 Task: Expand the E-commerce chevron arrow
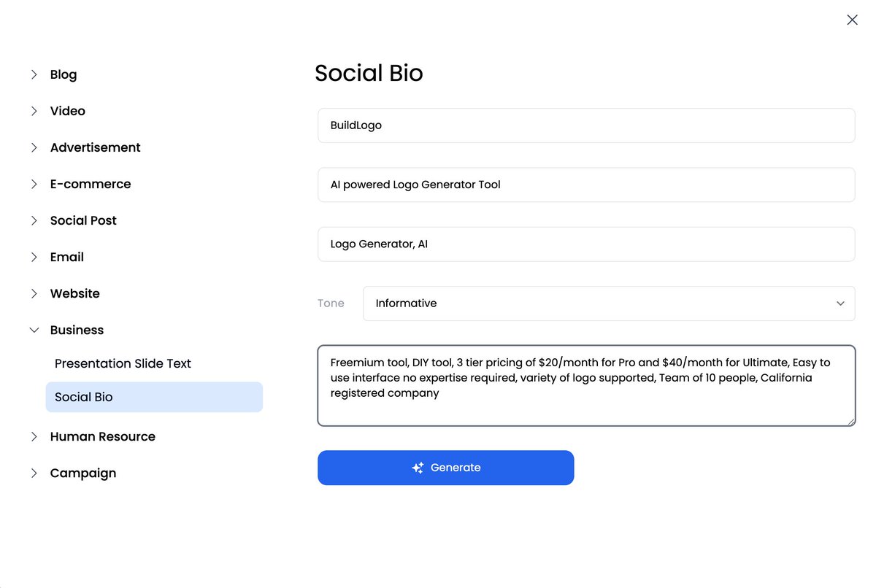34,184
